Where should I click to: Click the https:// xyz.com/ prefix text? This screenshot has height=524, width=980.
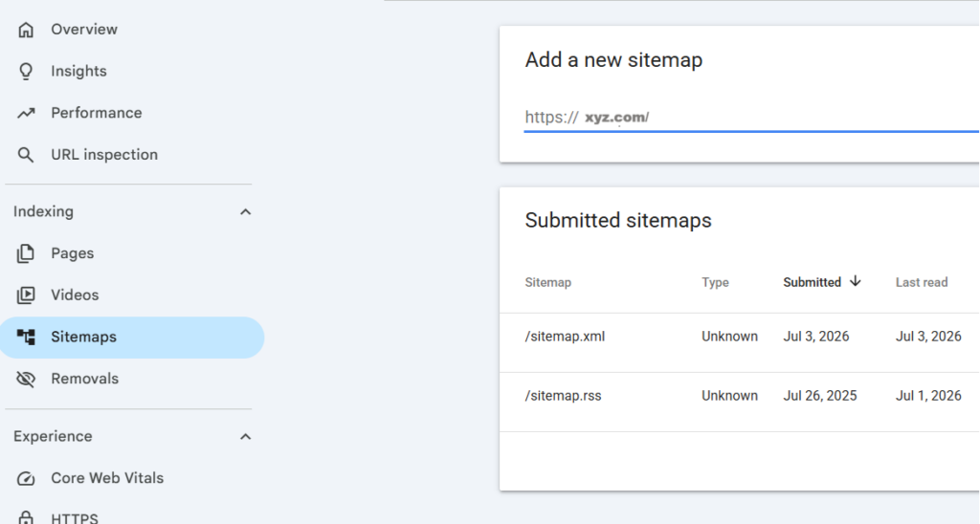coord(587,117)
